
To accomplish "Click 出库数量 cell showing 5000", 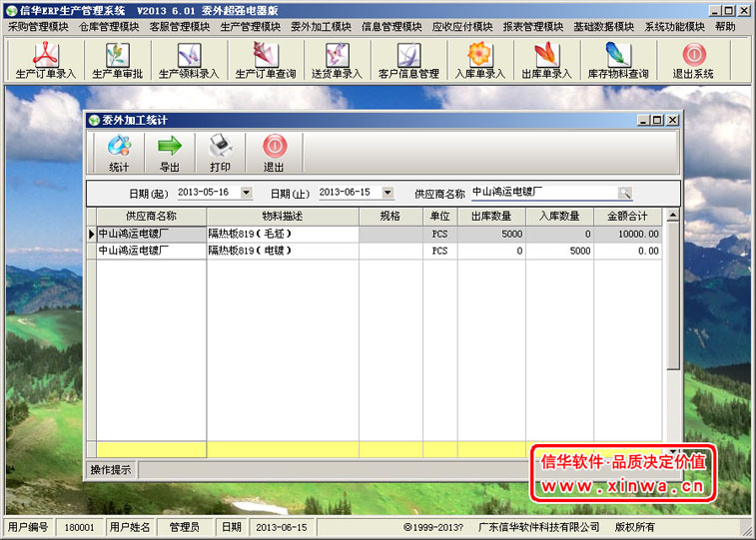I will [491, 235].
